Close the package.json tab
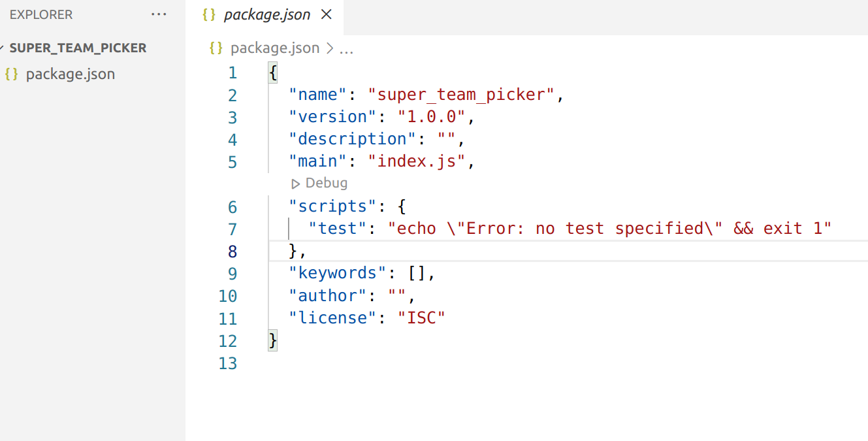The height and width of the screenshot is (441, 868). [x=326, y=14]
